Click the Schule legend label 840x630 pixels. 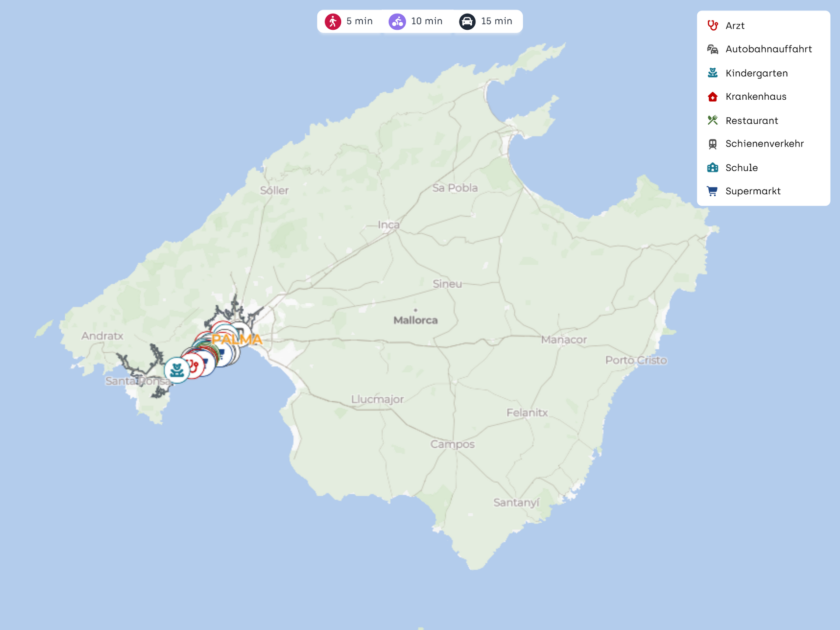[x=742, y=168]
